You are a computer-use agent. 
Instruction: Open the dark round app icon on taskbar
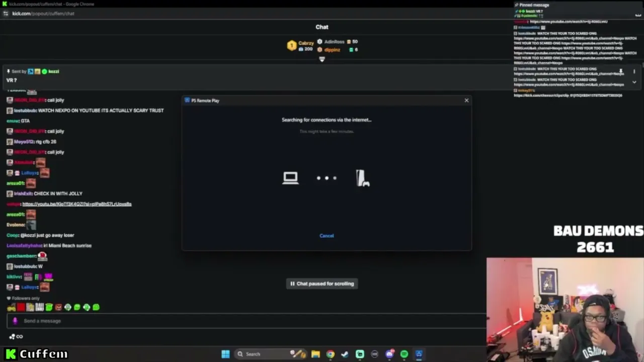point(374,354)
